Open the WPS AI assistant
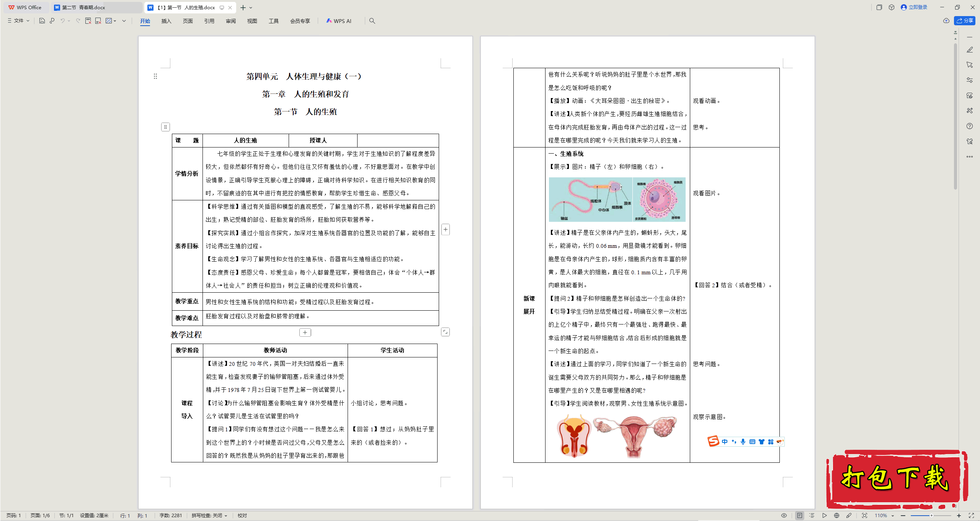 tap(339, 21)
